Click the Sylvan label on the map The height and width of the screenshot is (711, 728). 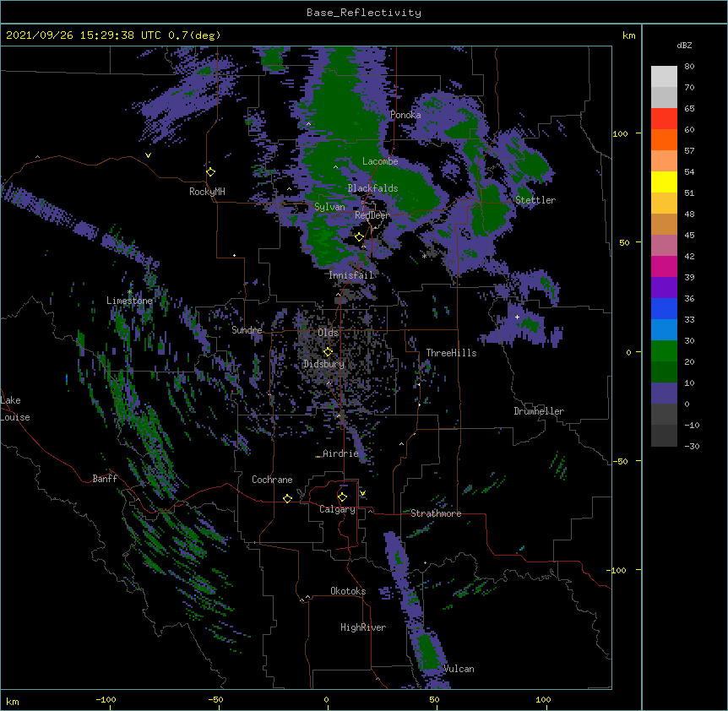point(329,207)
